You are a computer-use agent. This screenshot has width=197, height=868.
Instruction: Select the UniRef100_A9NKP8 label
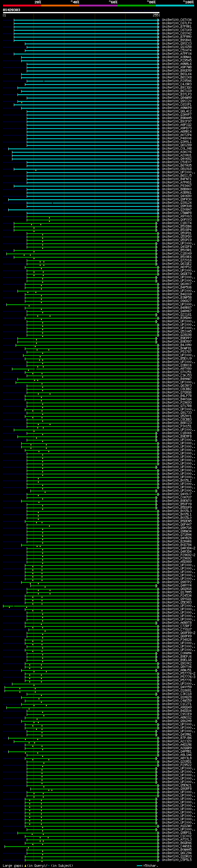pos(176,108)
